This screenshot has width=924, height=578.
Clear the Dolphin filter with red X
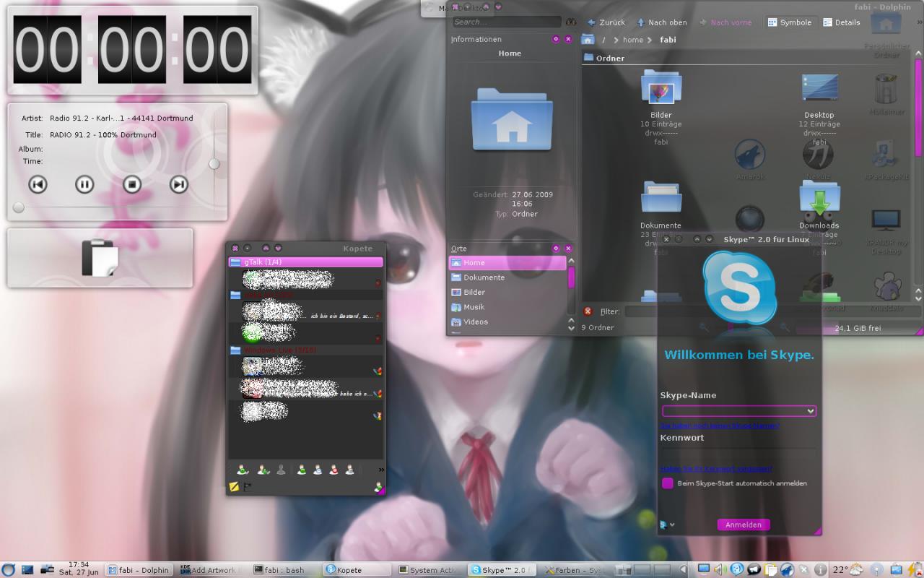click(x=588, y=311)
